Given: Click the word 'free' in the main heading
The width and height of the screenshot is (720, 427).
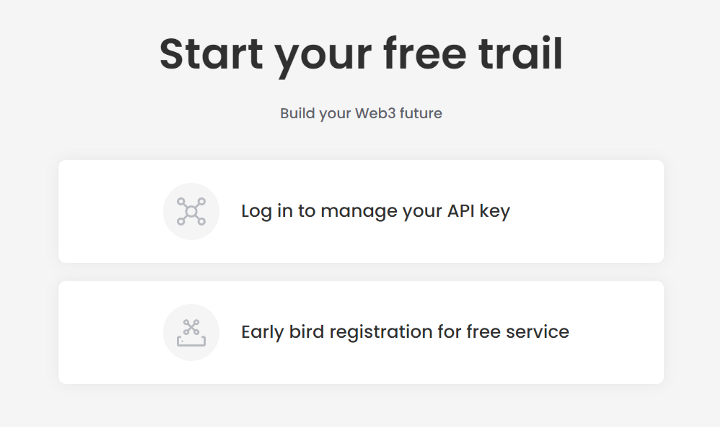Looking at the screenshot, I should point(425,53).
